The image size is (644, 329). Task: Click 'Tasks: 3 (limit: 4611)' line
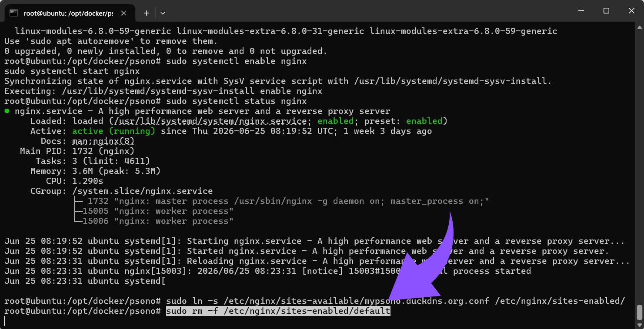pos(93,161)
